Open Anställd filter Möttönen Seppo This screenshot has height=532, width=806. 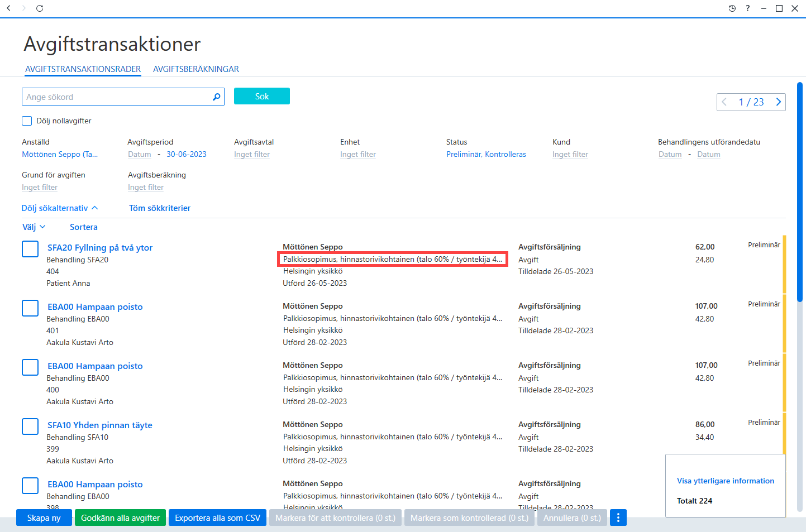[x=60, y=154]
